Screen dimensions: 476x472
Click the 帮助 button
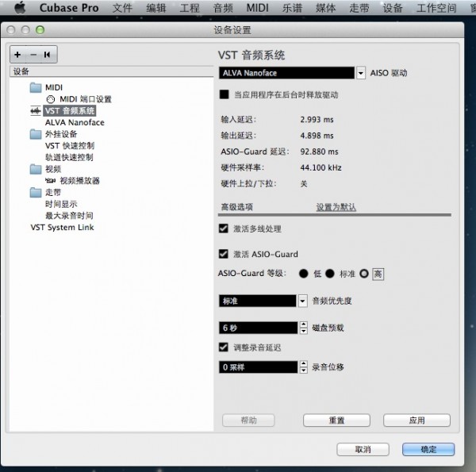(x=248, y=420)
